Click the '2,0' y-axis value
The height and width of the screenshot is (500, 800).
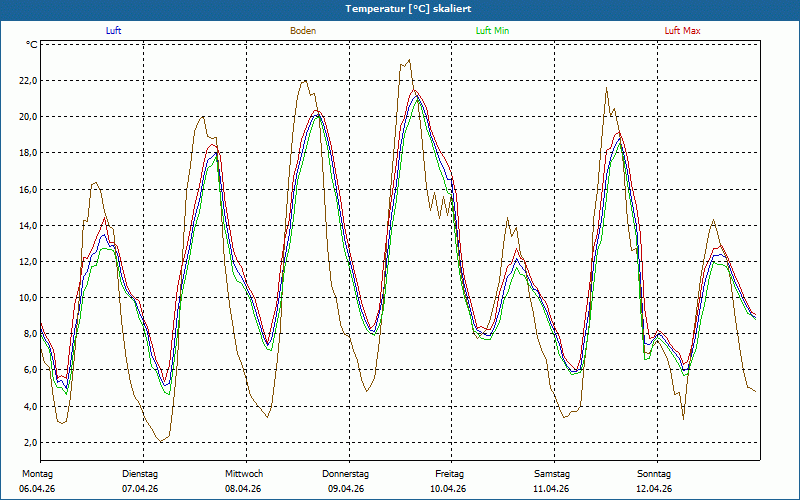[x=30, y=443]
